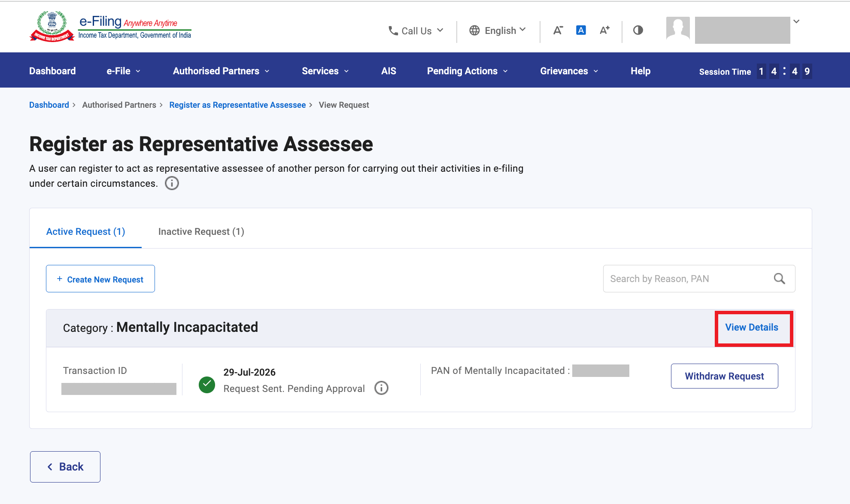Expand the Pending Actions menu
850x504 pixels.
(467, 71)
